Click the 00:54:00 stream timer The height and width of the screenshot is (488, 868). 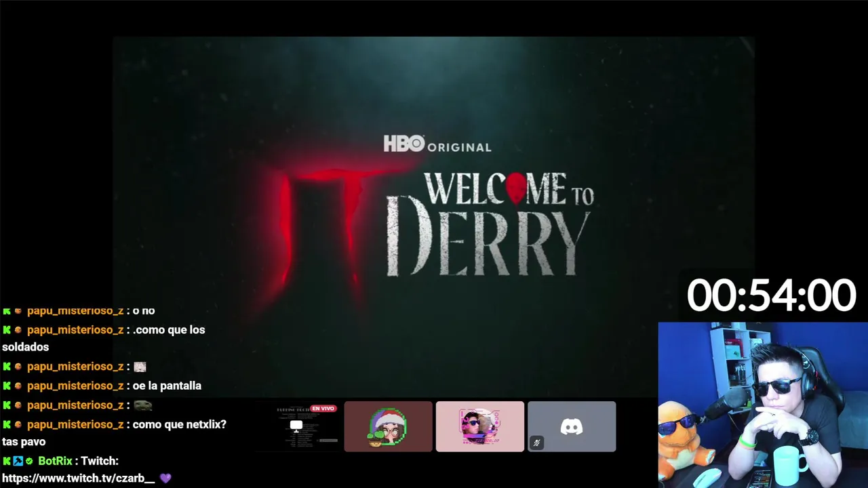tap(772, 296)
